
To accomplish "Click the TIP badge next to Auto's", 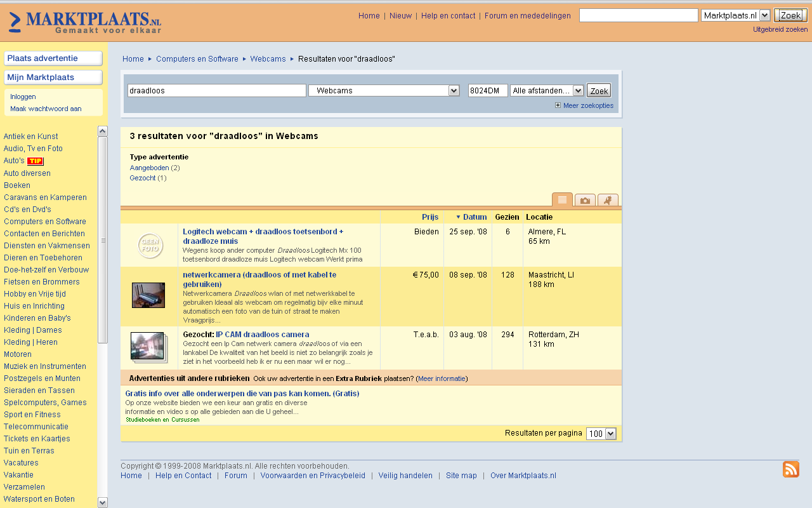I will tap(36, 161).
